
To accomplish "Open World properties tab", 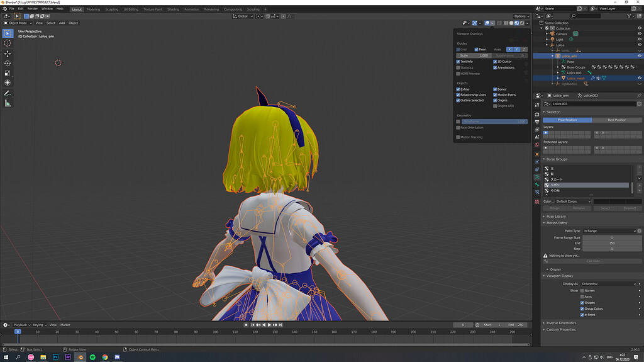I will (537, 145).
